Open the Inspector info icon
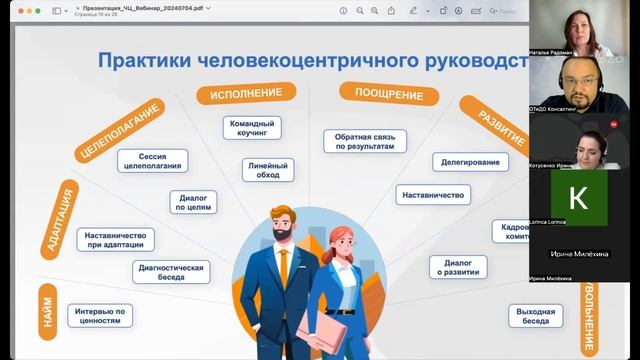This screenshot has width=640, height=360. 343,11
